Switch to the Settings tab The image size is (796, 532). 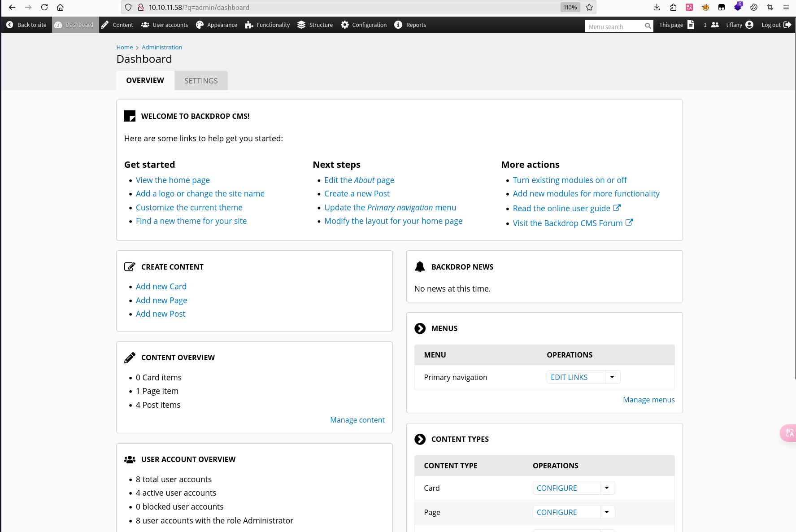201,81
